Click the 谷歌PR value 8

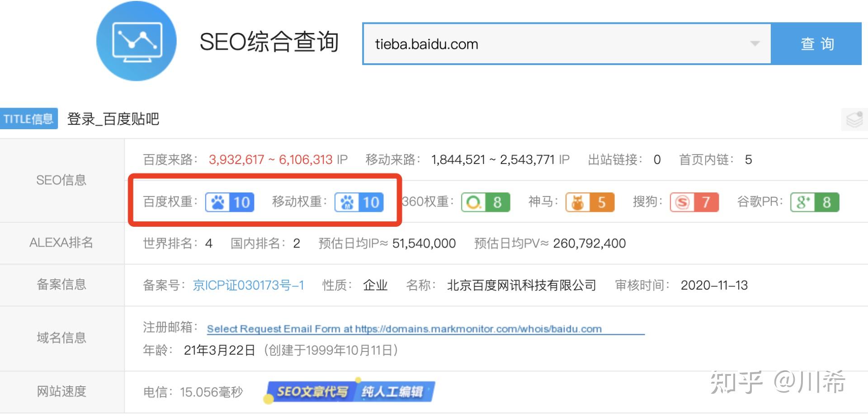pos(827,202)
